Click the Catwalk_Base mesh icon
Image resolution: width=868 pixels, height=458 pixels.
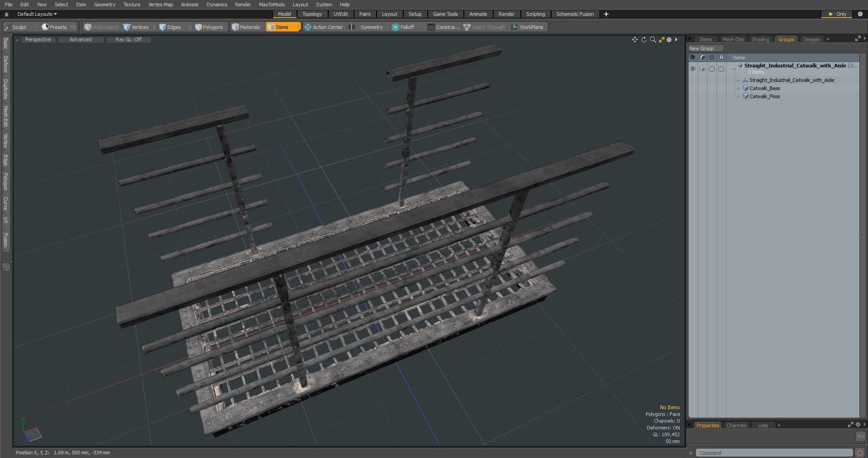tap(745, 88)
